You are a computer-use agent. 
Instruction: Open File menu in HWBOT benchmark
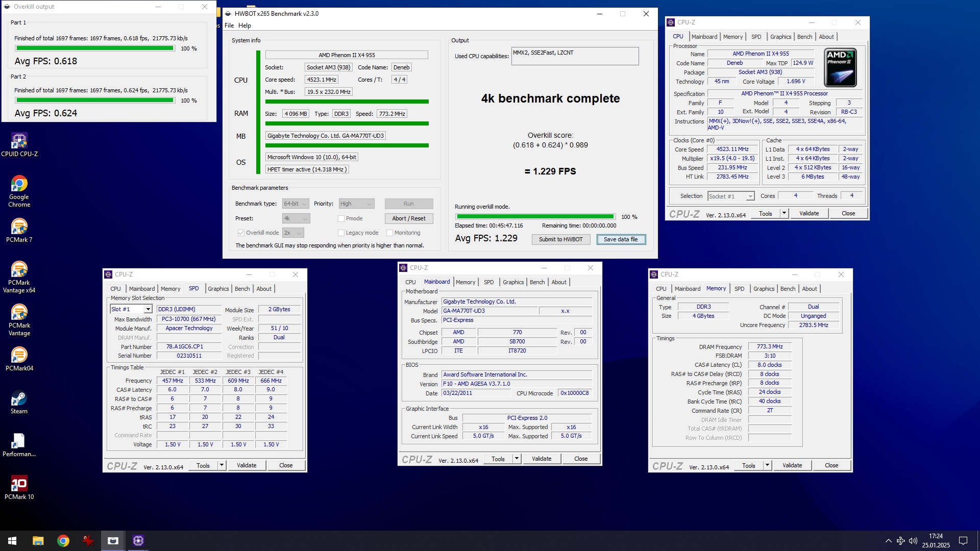click(229, 26)
